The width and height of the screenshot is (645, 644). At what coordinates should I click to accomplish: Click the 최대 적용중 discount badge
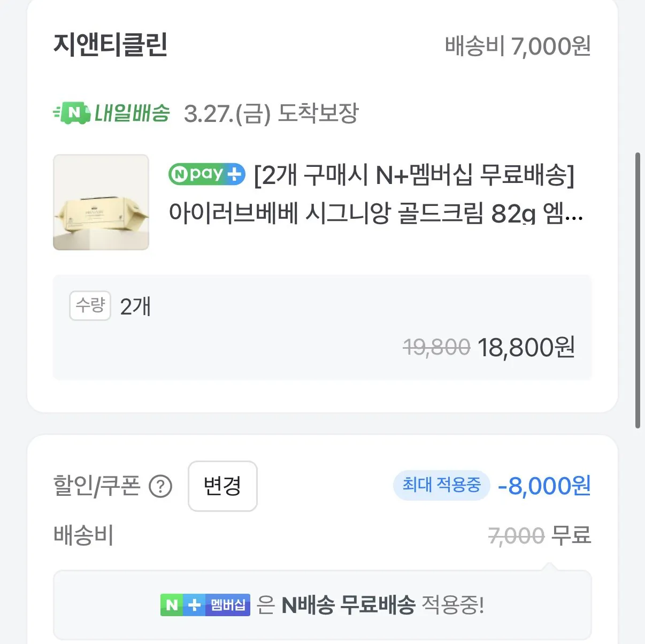441,486
